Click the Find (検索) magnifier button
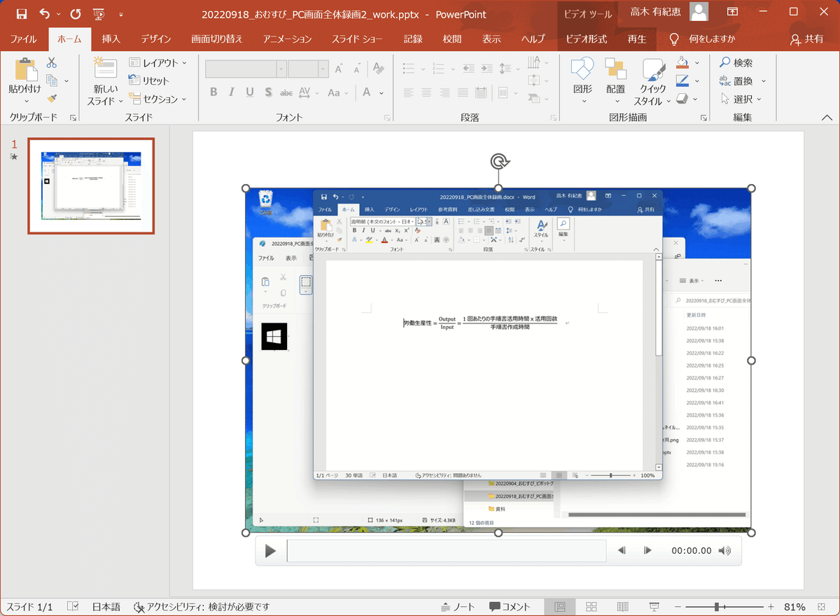The image size is (840, 616). click(x=736, y=63)
